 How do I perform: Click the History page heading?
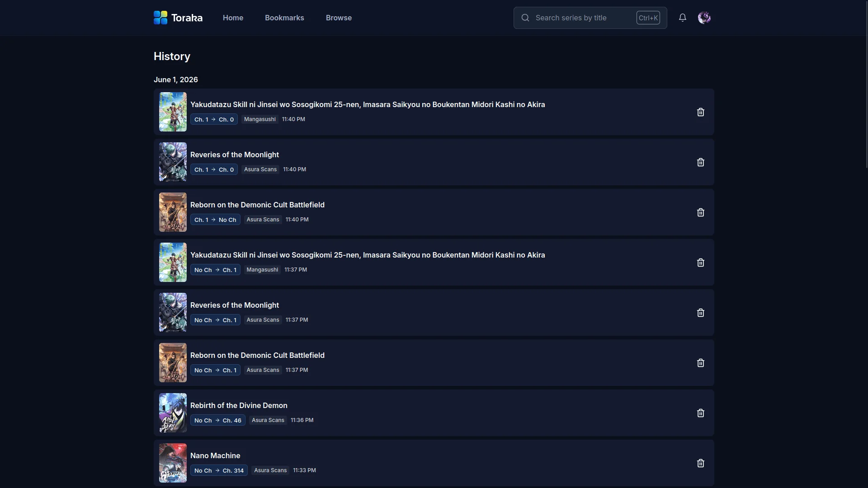pos(172,56)
